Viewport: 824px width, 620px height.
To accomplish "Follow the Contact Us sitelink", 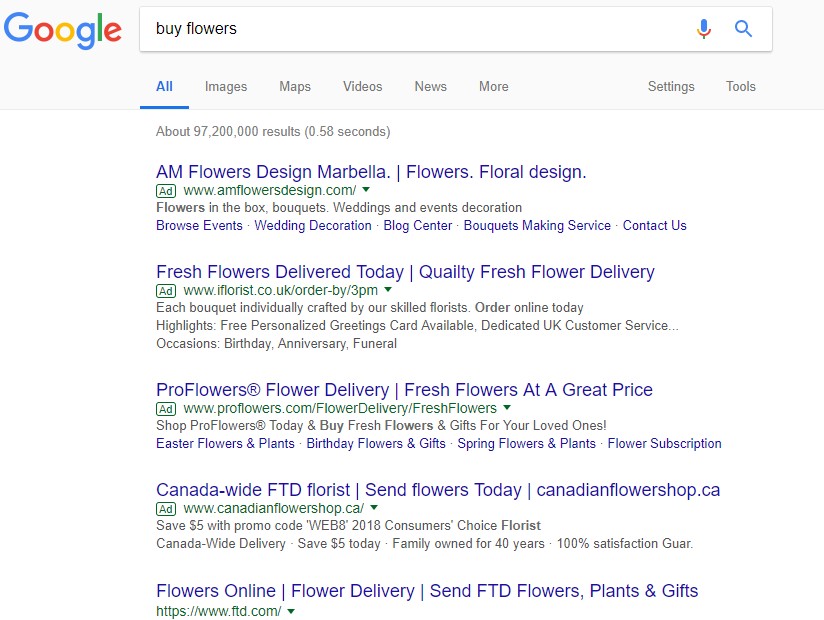I will (655, 225).
